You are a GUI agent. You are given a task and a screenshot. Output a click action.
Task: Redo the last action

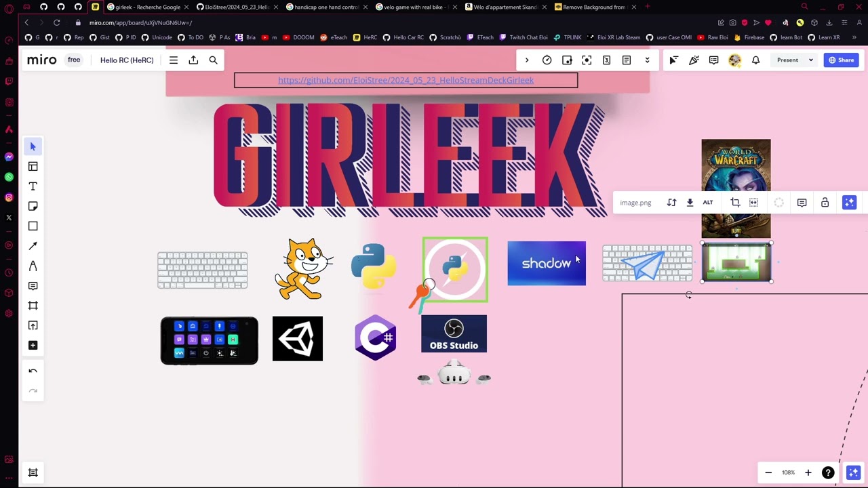click(x=33, y=390)
